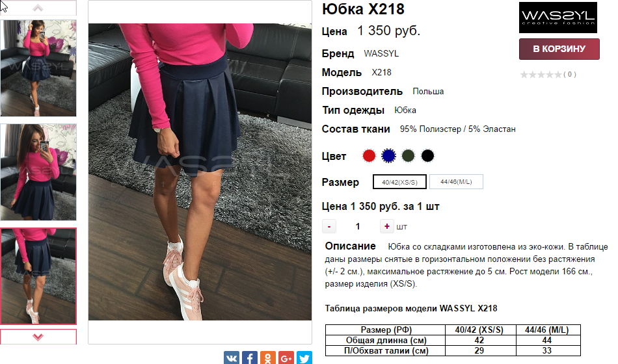Decrease quantity with the minus button

329,226
